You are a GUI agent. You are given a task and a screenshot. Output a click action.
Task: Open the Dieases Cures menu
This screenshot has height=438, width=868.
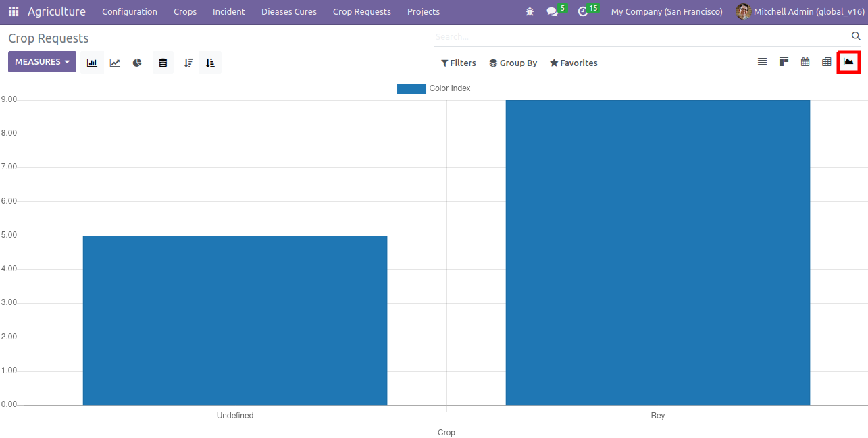pyautogui.click(x=288, y=12)
